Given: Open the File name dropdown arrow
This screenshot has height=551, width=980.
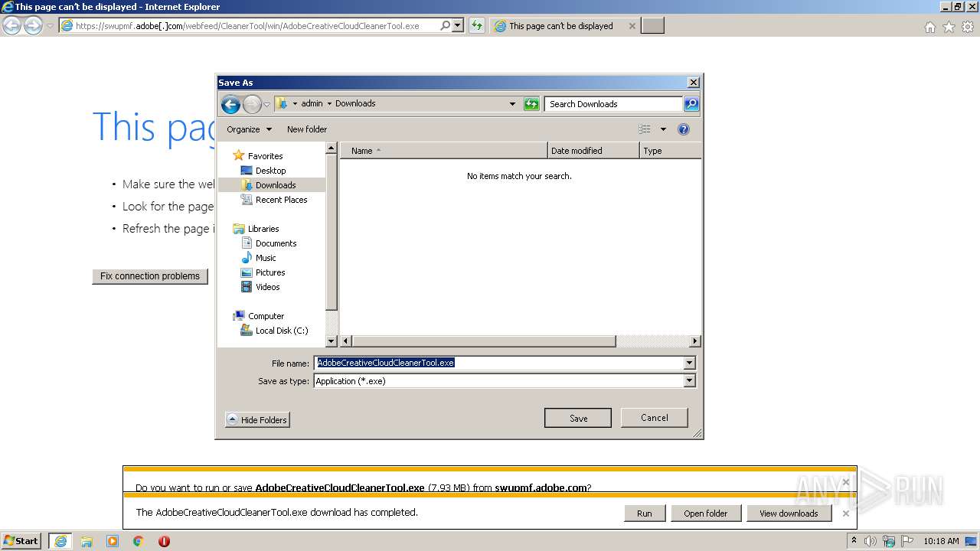Looking at the screenshot, I should pos(689,363).
